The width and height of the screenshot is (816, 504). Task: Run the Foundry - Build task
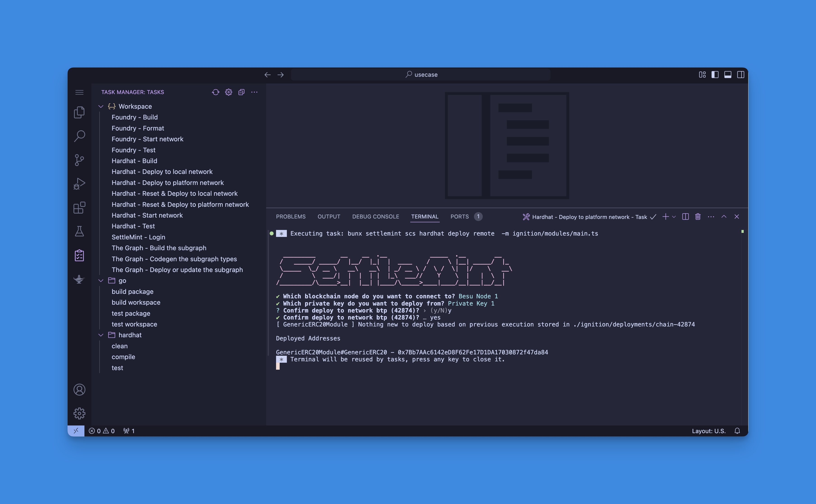click(x=135, y=117)
